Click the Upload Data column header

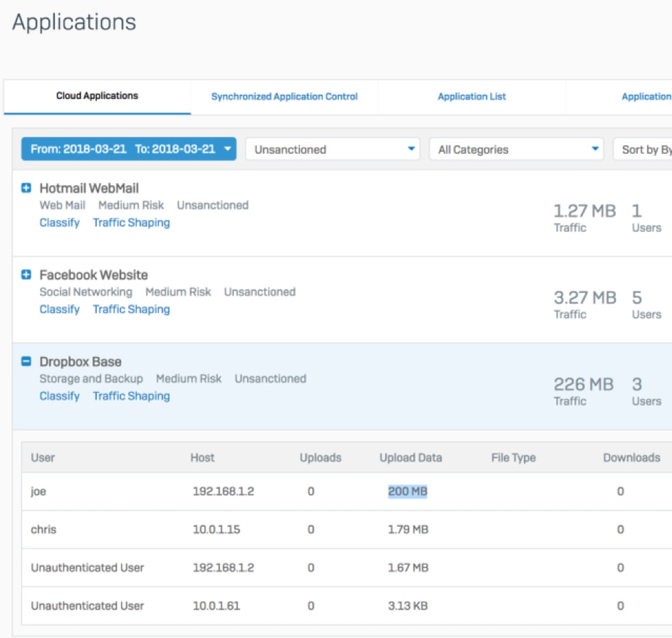click(410, 458)
